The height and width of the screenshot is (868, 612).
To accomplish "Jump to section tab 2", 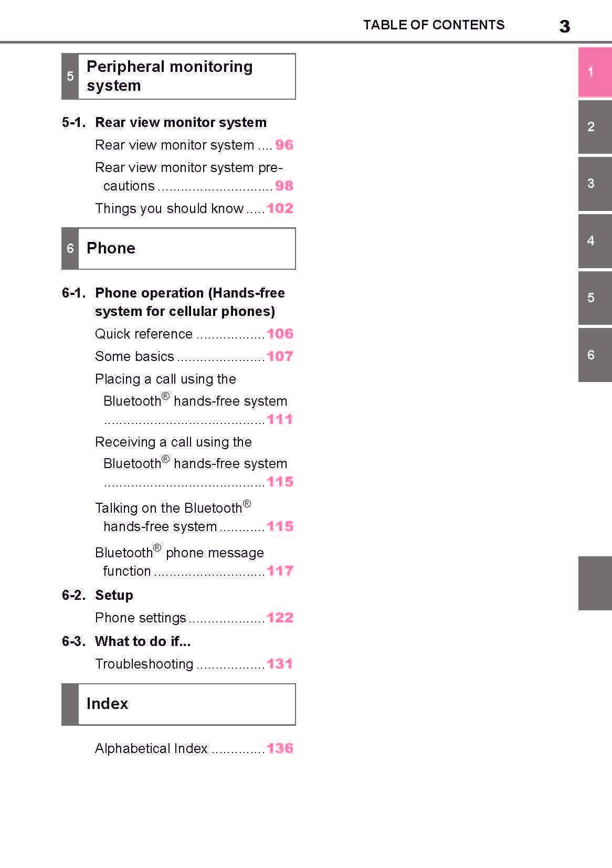I will click(x=595, y=127).
